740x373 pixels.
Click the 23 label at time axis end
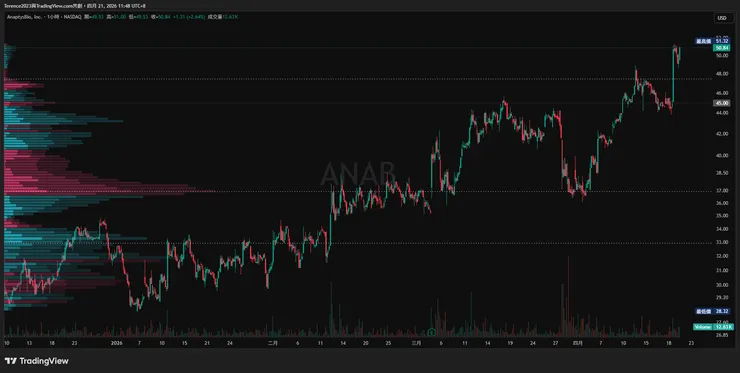[x=691, y=343]
